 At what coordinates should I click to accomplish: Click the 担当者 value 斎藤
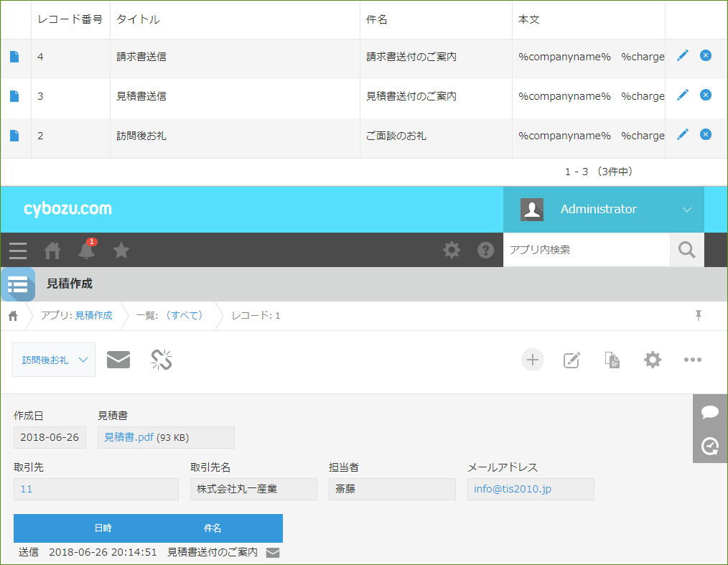pos(392,489)
